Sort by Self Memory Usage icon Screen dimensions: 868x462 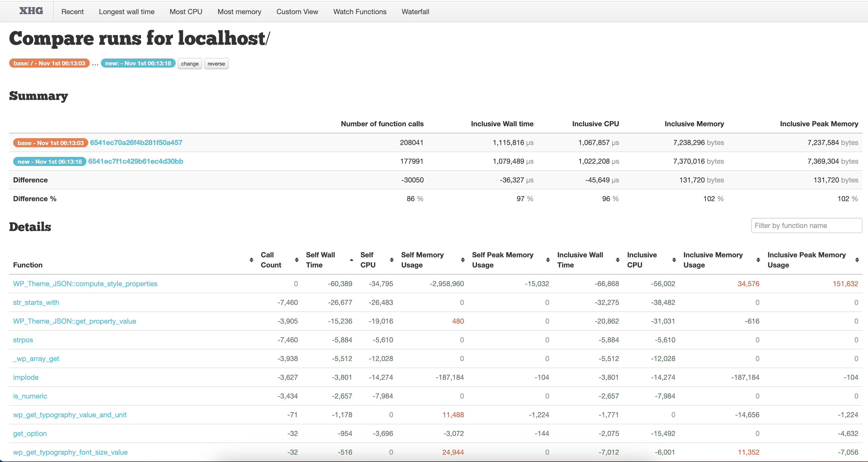[463, 260]
